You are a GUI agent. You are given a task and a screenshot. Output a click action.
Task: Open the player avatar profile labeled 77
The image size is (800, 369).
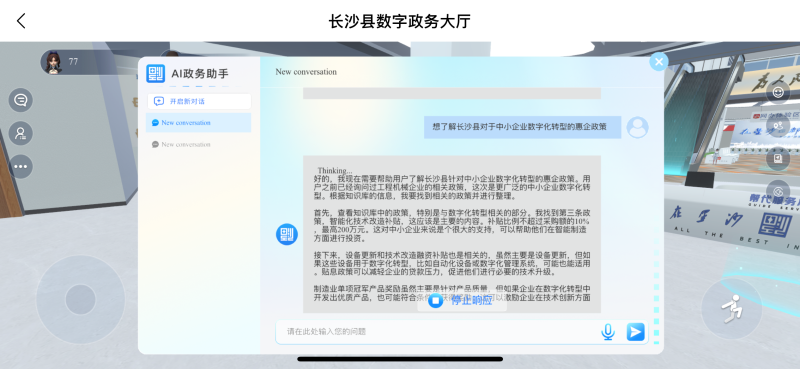53,62
